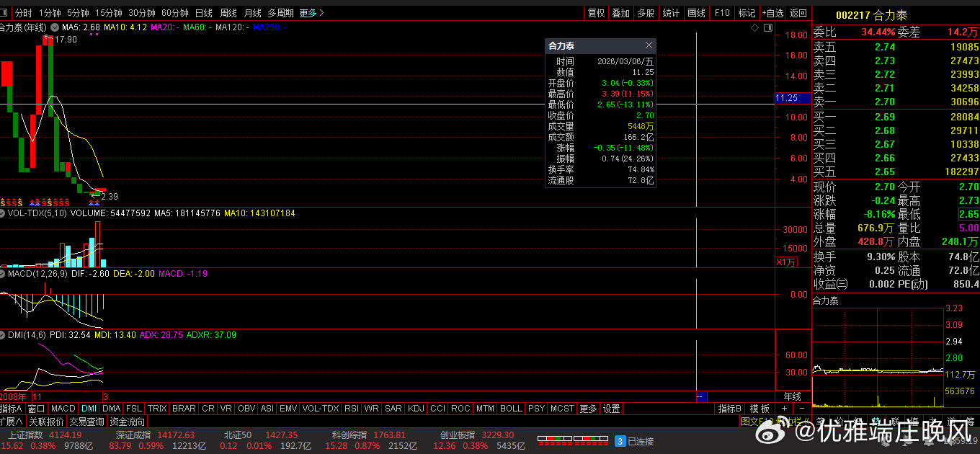Switch to the 1分钟 period
Screen dimensions: 980x454
[x=50, y=13]
